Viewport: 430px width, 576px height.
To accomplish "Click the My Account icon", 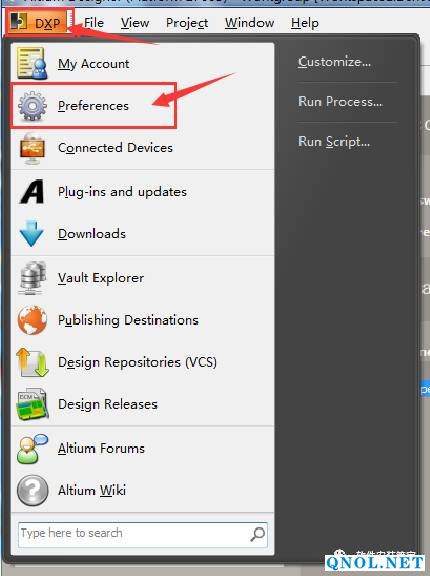I will click(x=32, y=63).
